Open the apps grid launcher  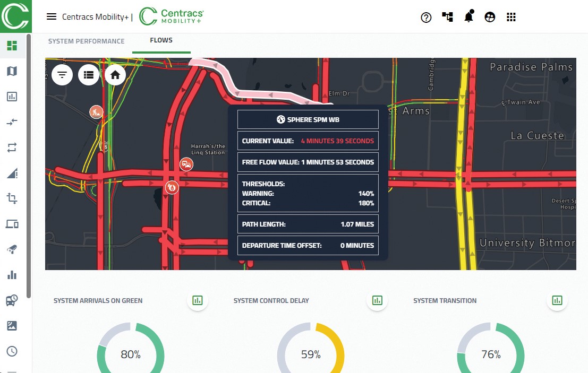(511, 17)
